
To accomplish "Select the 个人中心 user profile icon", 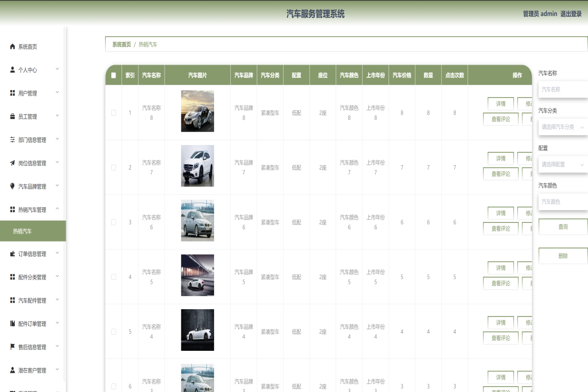I will pos(11,70).
